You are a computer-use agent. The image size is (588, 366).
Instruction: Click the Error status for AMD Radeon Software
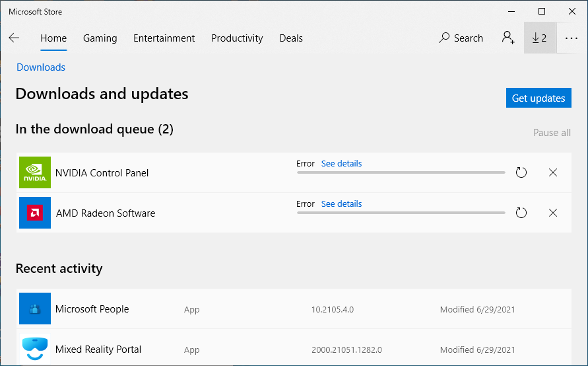306,204
